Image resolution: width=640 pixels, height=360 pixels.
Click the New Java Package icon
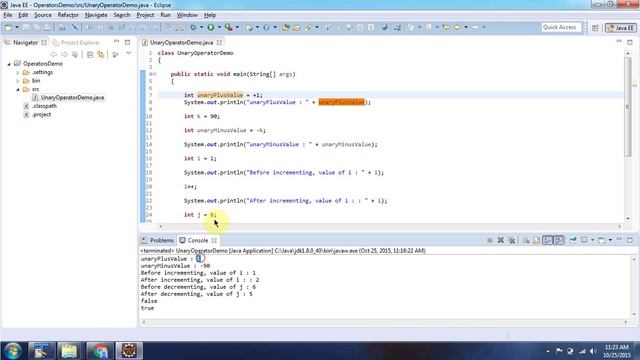(x=249, y=27)
